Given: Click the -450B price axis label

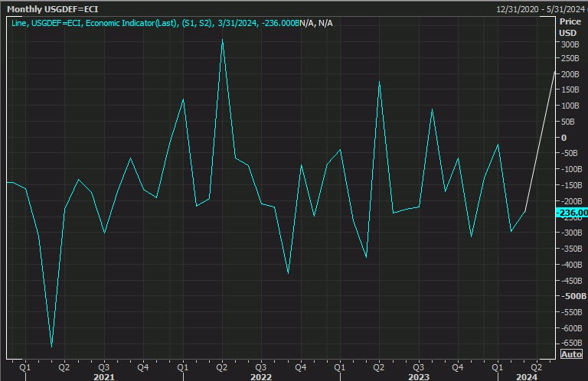Looking at the screenshot, I should 570,281.
